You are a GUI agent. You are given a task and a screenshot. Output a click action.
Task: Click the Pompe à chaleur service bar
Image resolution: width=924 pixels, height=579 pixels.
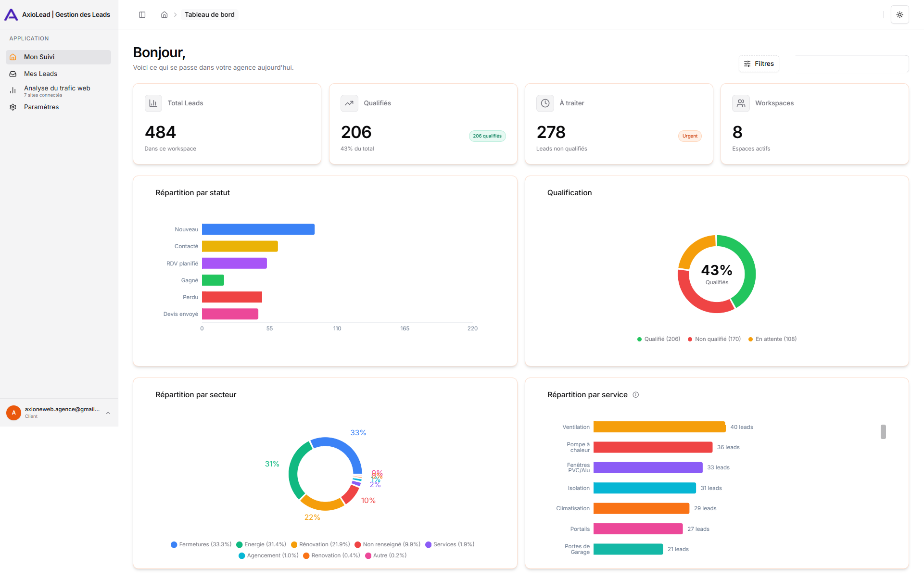click(x=653, y=447)
